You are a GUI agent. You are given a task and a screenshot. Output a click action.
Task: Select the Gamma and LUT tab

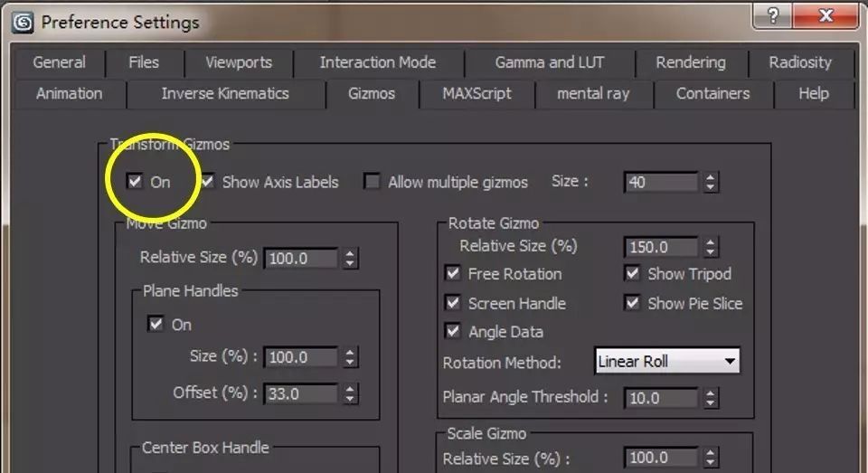549,62
